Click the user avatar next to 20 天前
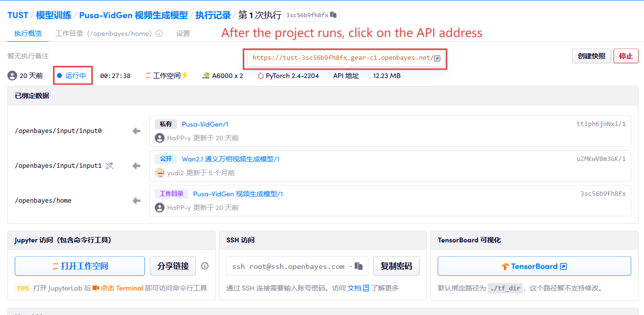The image size is (644, 315). [x=12, y=76]
